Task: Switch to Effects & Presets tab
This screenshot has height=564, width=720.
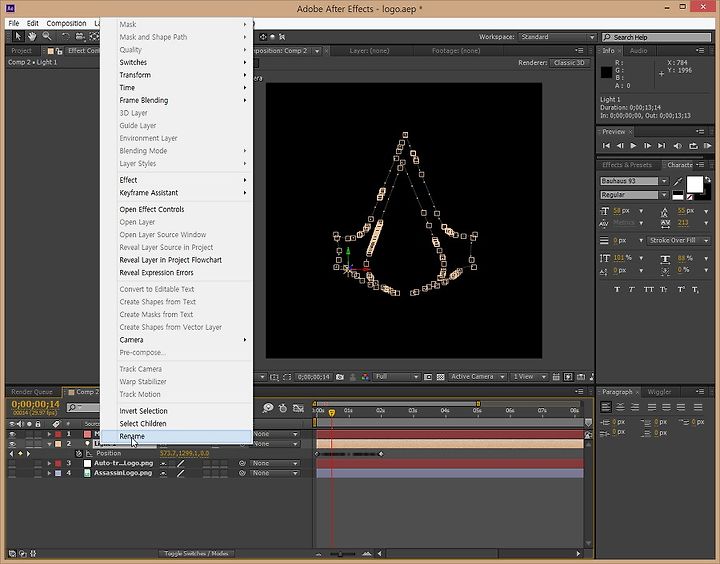Action: [627, 165]
